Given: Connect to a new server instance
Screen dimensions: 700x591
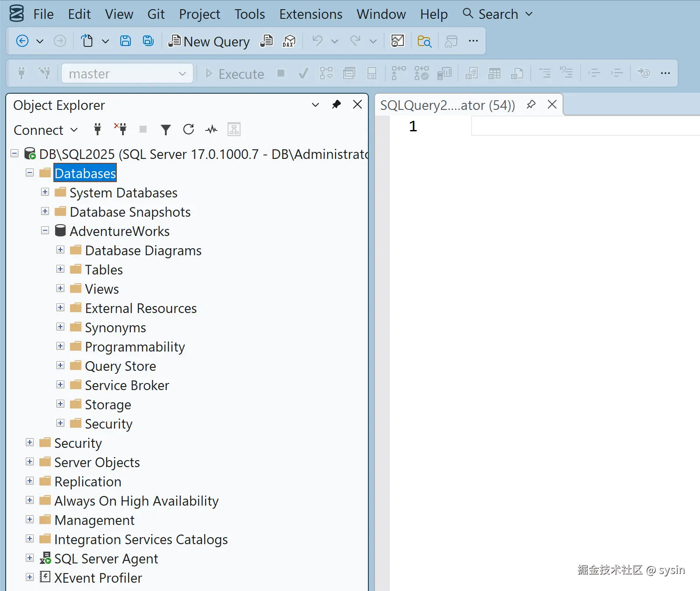Looking at the screenshot, I should click(97, 129).
